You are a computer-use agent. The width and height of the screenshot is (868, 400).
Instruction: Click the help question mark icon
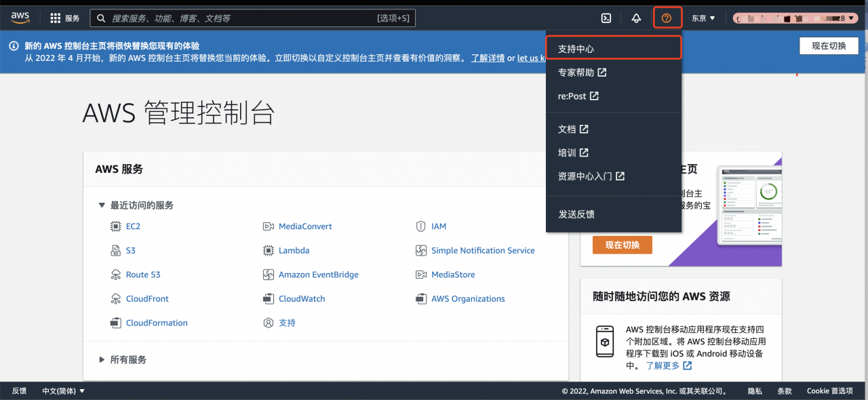pos(667,18)
